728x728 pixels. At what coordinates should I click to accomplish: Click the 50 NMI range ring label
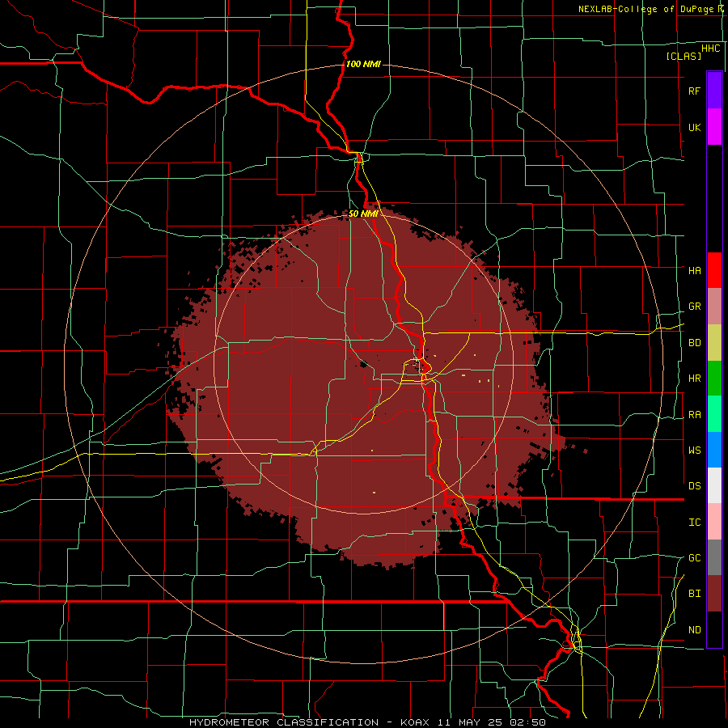point(363,214)
